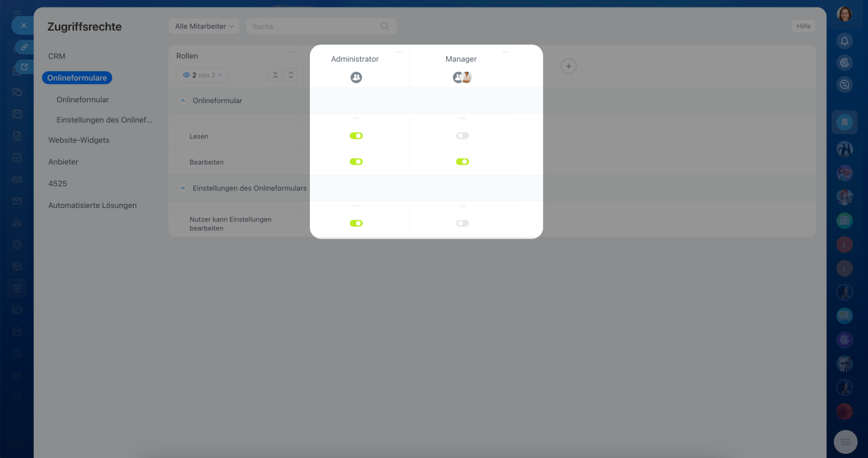Toggle Einstellungen bearbeiten for Administrator
The image size is (868, 458).
click(356, 223)
